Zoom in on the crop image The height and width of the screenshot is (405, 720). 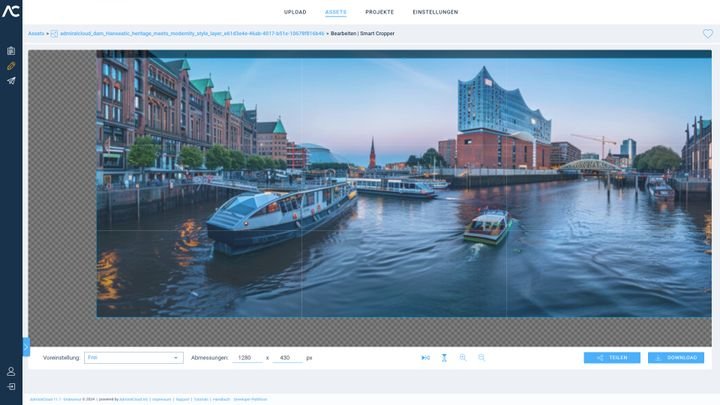(463, 358)
